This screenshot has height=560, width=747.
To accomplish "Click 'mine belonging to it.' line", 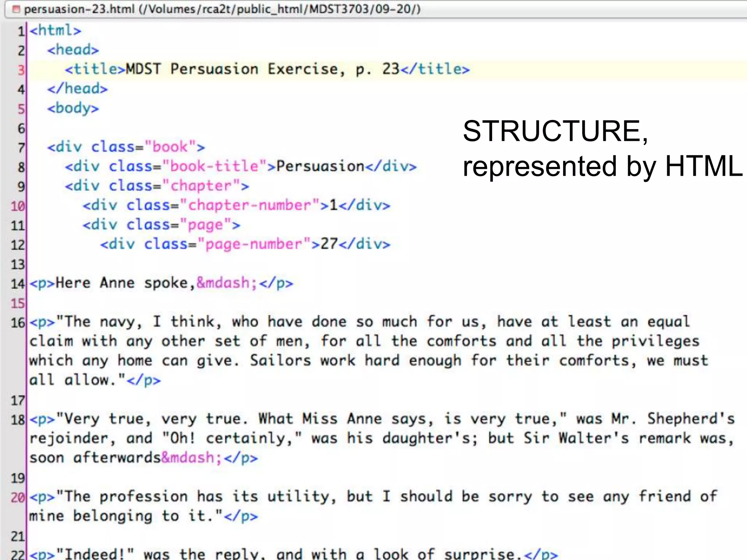I will click(x=144, y=516).
